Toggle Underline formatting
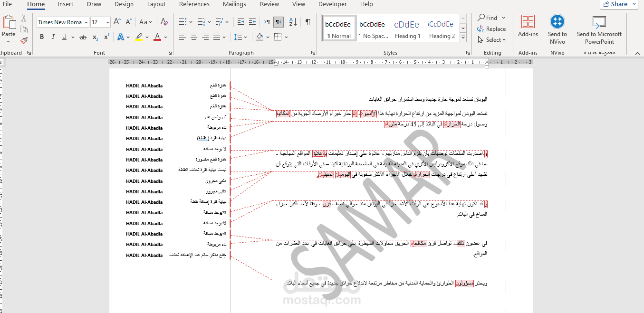This screenshot has width=644, height=313. [x=64, y=37]
